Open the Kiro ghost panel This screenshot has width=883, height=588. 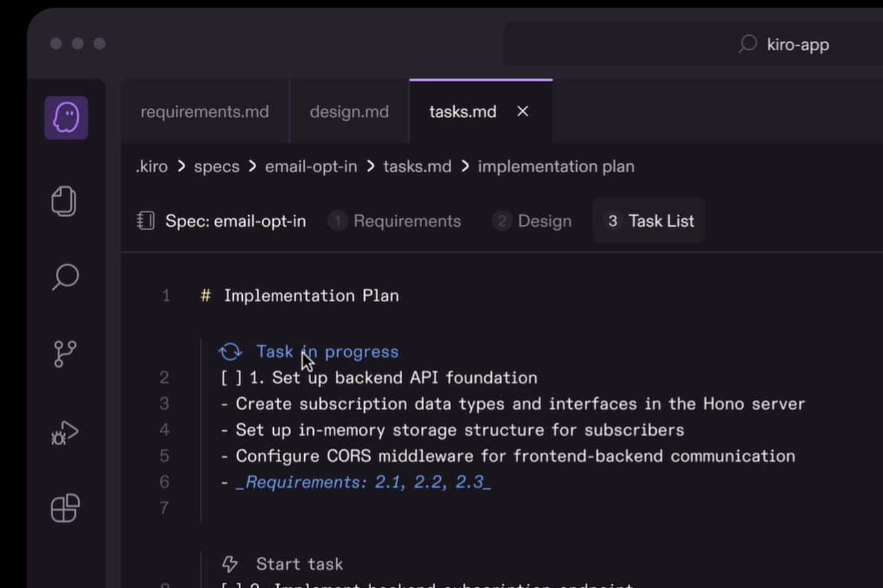click(66, 118)
